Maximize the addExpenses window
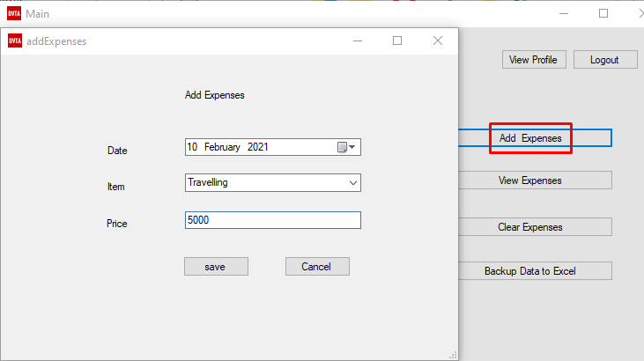644x361 pixels. (x=397, y=41)
